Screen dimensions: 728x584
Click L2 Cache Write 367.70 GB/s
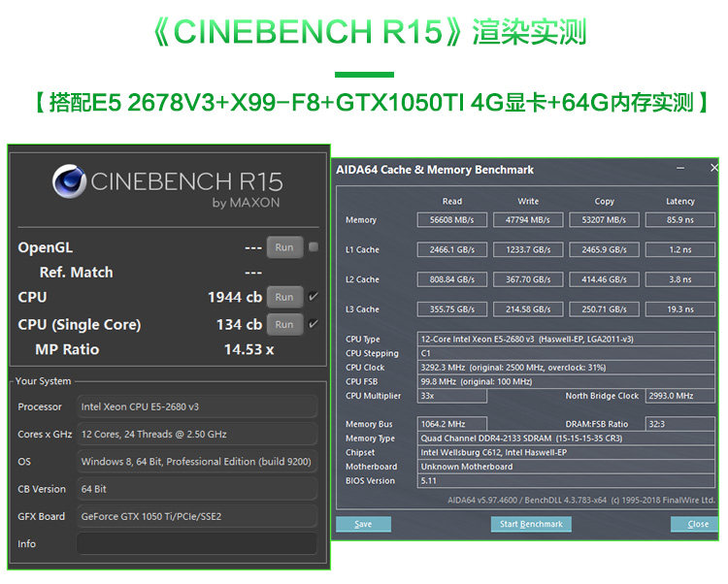point(528,279)
